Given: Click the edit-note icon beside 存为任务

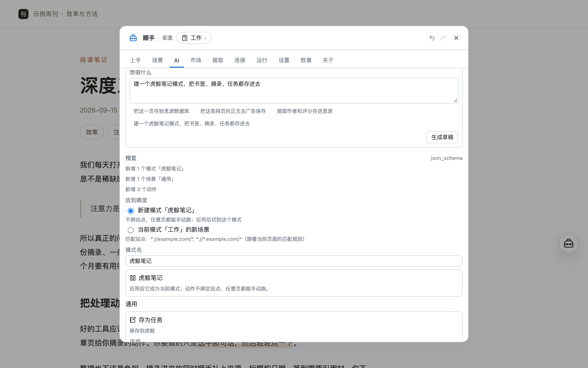Looking at the screenshot, I should (x=133, y=320).
